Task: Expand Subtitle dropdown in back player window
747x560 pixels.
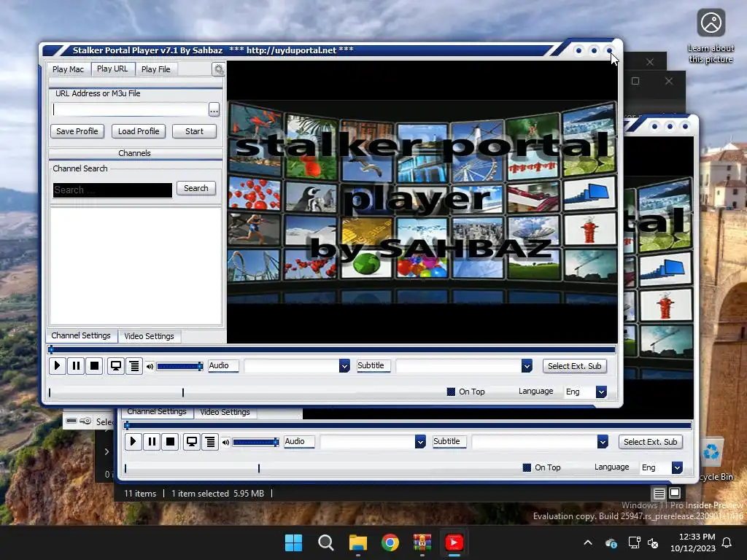Action: point(602,441)
